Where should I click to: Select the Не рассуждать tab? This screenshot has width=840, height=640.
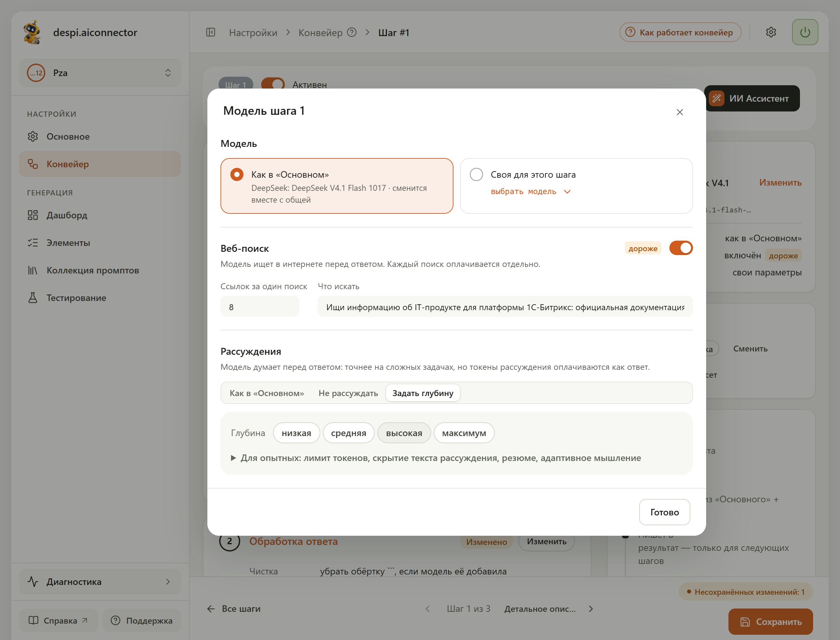(348, 393)
